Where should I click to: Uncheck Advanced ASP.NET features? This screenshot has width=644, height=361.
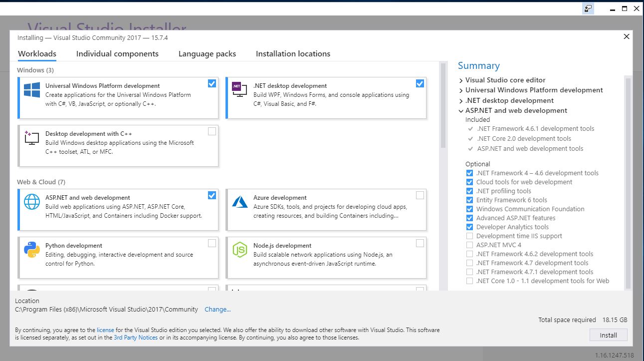point(469,218)
